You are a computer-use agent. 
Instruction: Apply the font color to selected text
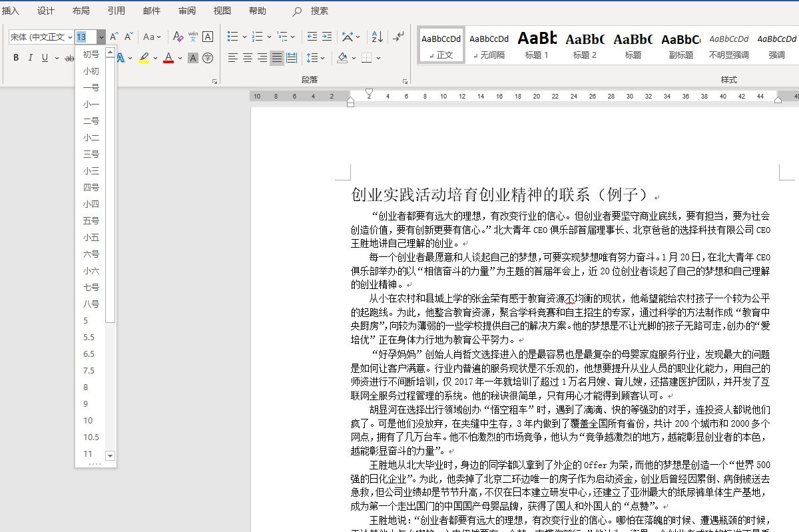point(168,57)
